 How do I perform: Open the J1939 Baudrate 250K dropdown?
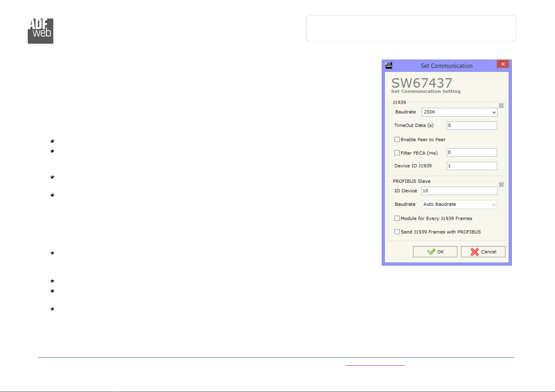(x=459, y=112)
